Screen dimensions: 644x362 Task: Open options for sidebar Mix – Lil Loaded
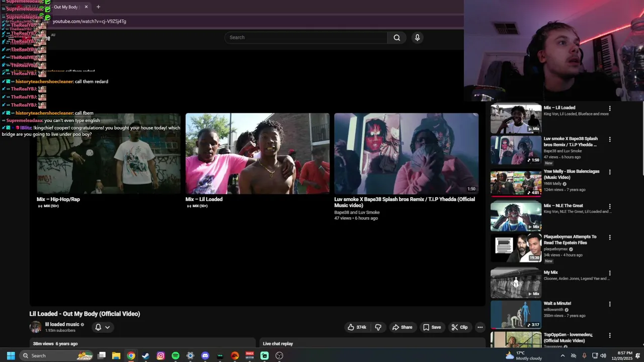coord(610,109)
